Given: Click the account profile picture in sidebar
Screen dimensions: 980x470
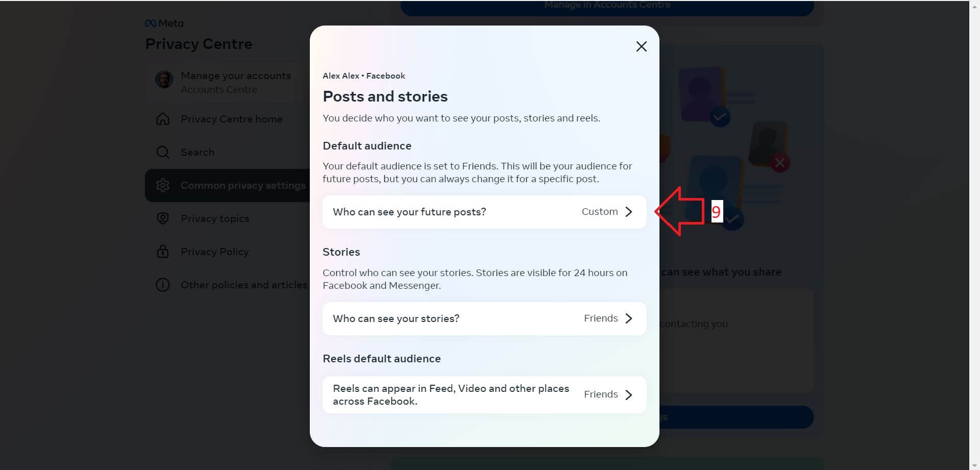Looking at the screenshot, I should click(164, 80).
